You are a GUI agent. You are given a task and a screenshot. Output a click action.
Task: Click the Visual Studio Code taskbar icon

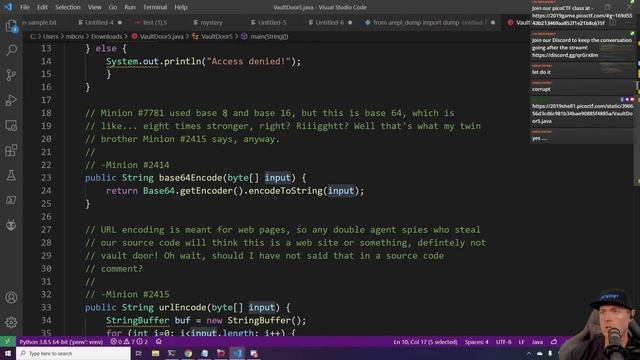[238, 353]
